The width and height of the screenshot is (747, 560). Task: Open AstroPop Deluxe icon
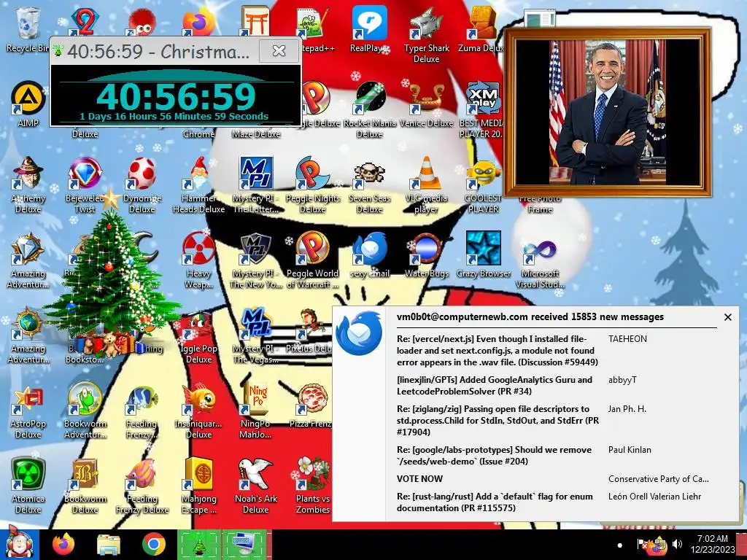(x=28, y=411)
